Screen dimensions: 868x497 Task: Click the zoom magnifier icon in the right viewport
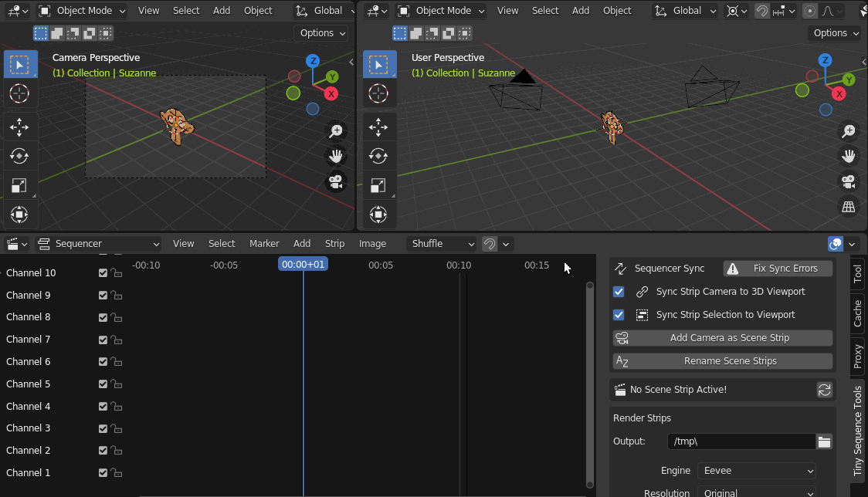(x=848, y=131)
